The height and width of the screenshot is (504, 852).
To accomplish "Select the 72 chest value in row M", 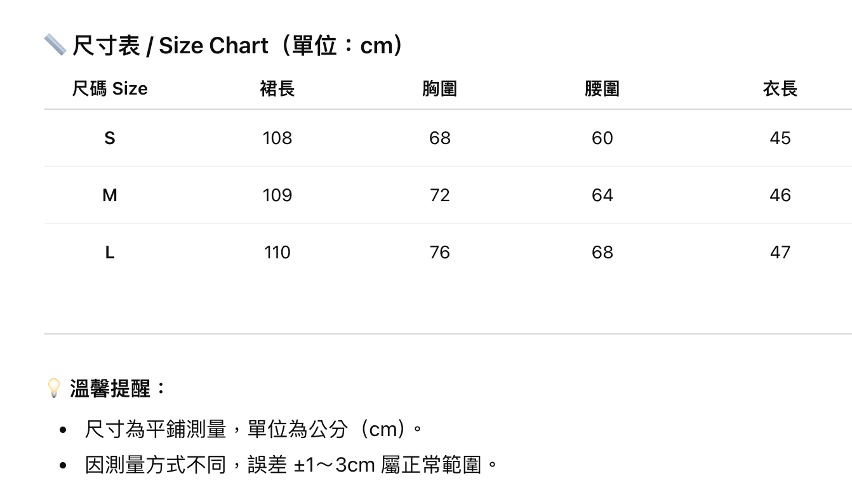I will pos(439,195).
